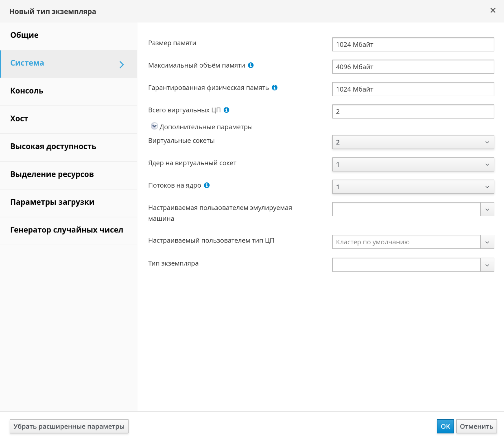Close the Новый тип экземпляра dialog

click(492, 11)
